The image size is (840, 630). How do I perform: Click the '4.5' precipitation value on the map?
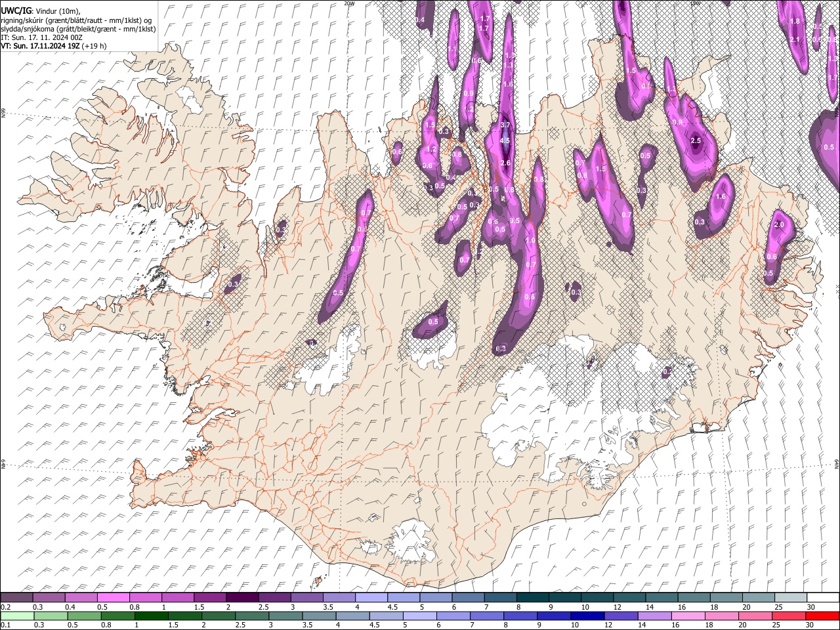click(x=505, y=140)
